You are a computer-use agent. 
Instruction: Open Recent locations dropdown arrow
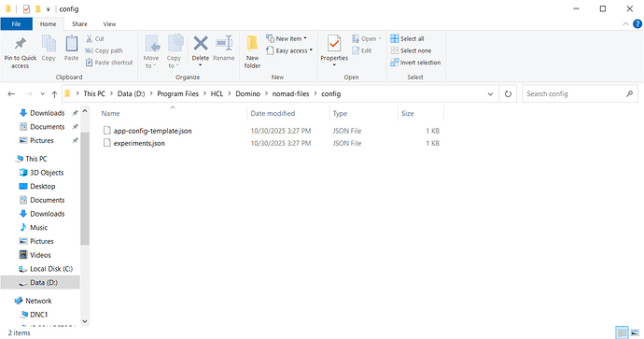42,94
